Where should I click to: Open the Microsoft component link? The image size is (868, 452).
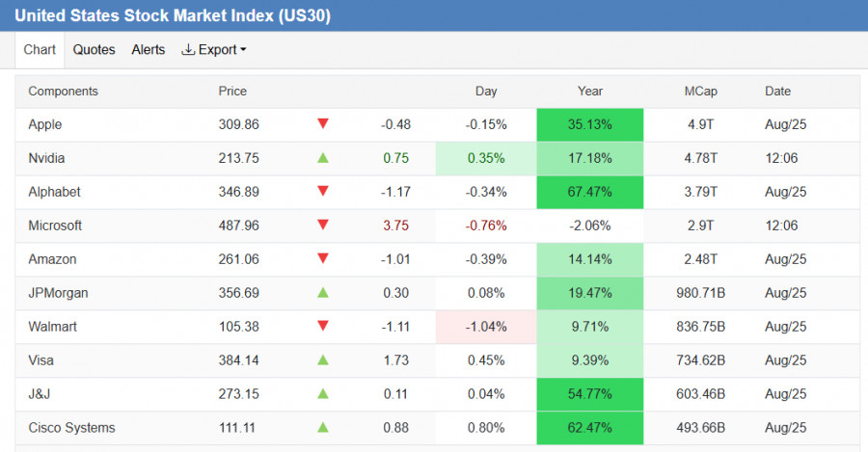pyautogui.click(x=55, y=226)
